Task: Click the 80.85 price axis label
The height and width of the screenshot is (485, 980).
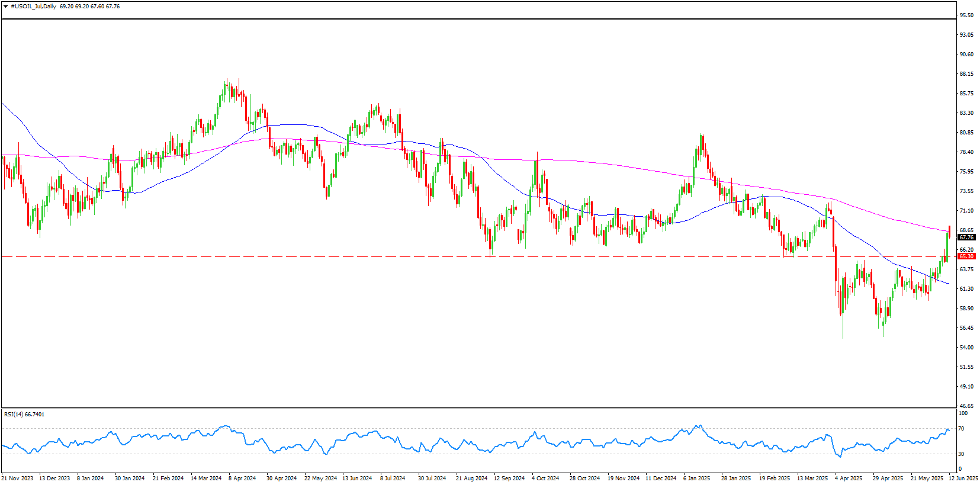Action: [x=966, y=133]
